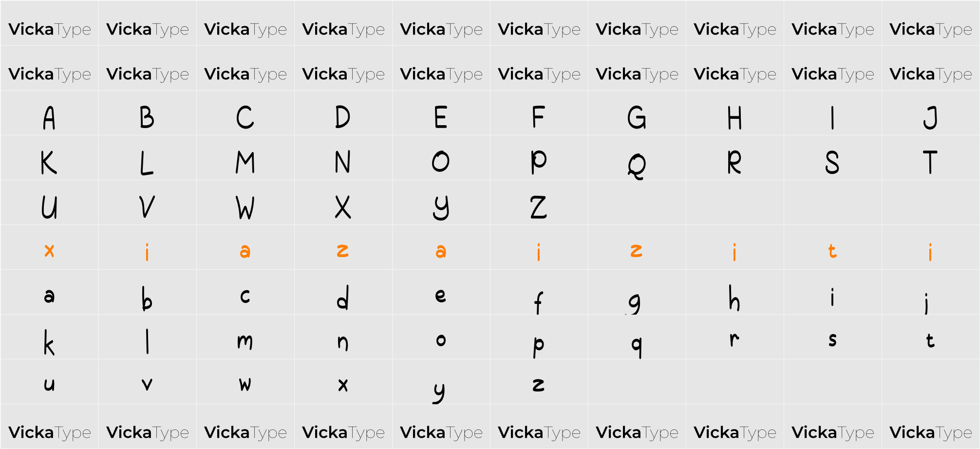The width and height of the screenshot is (980, 449).
Task: Click the uppercase A glyph cell
Action: click(49, 118)
